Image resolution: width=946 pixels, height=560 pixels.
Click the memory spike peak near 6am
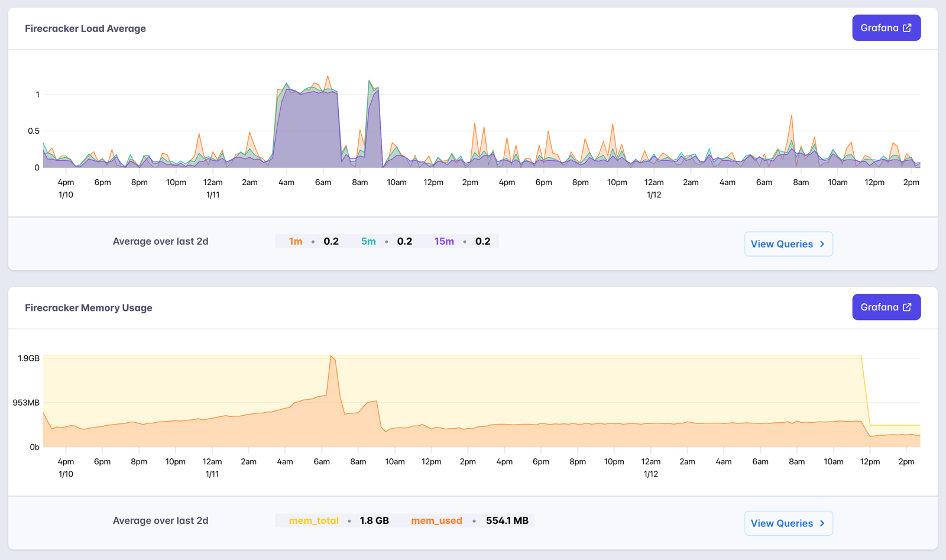332,357
